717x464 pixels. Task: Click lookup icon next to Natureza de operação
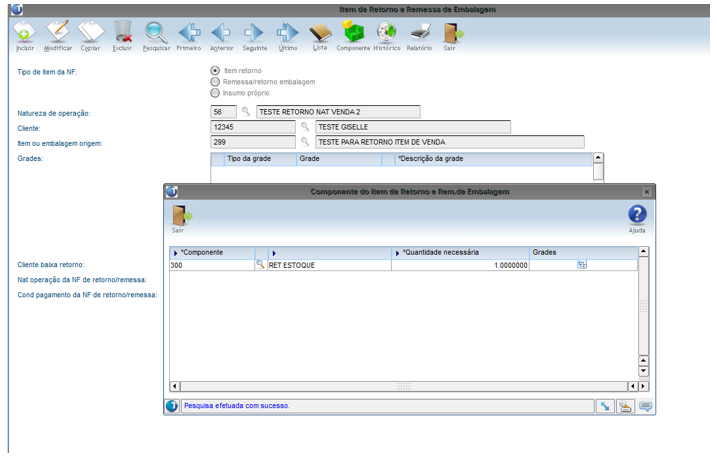click(x=246, y=111)
